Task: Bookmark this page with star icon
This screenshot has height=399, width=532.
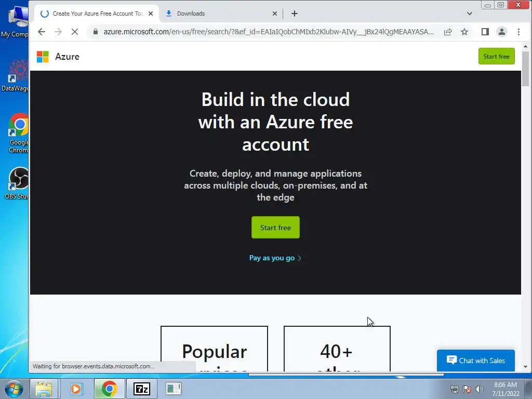Action: (464, 32)
